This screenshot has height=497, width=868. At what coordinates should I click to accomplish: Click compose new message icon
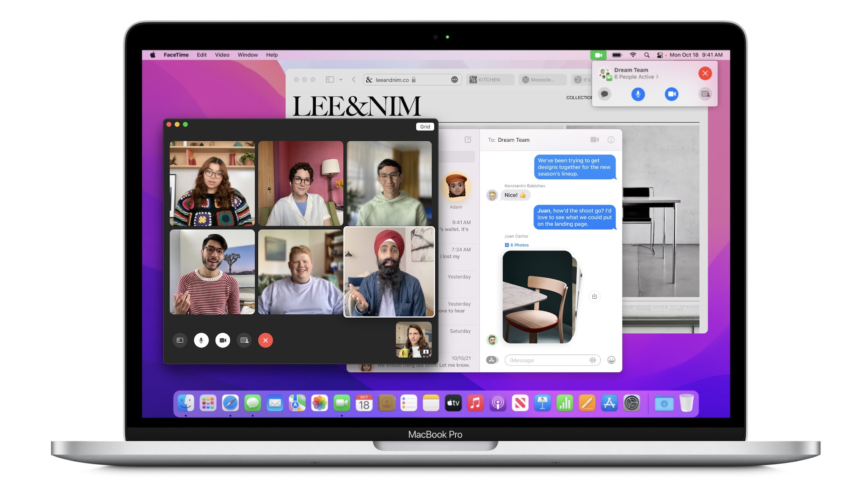467,140
